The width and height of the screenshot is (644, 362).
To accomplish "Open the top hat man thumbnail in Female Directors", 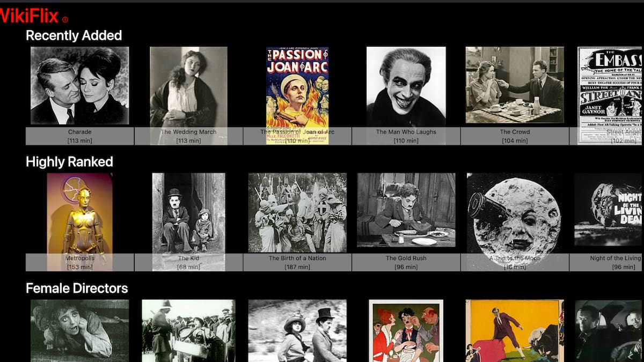I will 297,330.
